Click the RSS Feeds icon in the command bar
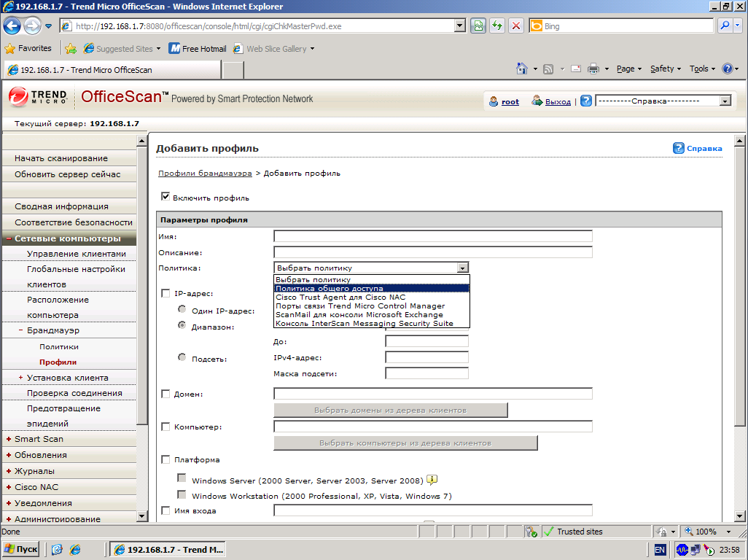This screenshot has height=560, width=748. 548,69
